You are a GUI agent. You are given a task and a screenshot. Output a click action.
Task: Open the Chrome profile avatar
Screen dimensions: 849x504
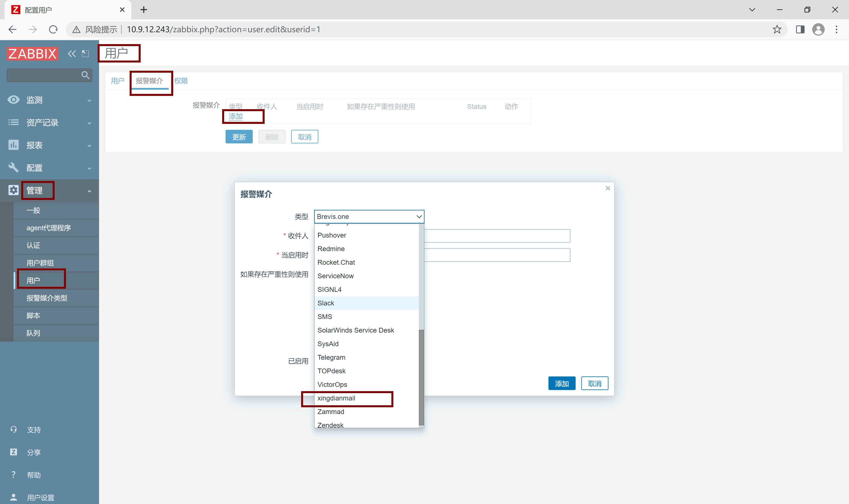[x=818, y=29]
